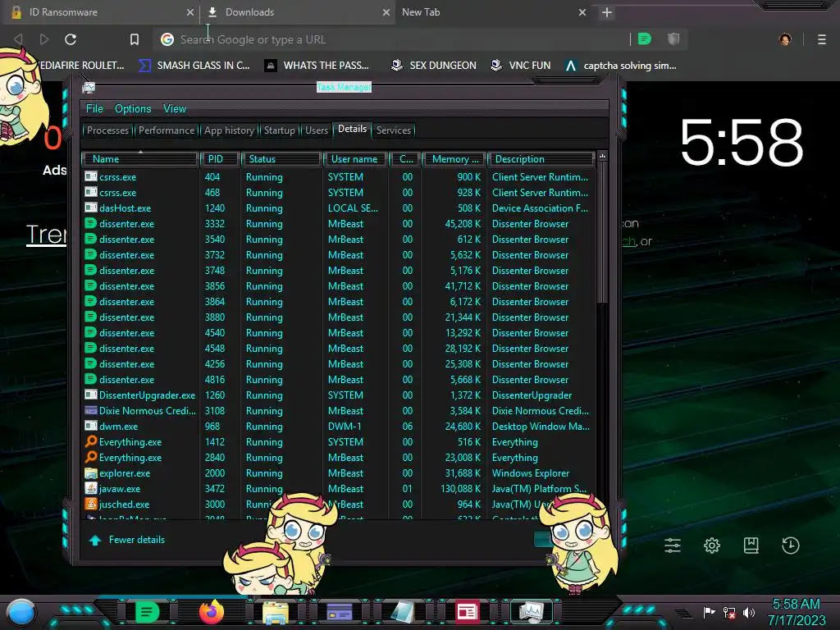Screen dimensions: 840x630
Task: Click the browser forward arrow
Action: tap(44, 39)
